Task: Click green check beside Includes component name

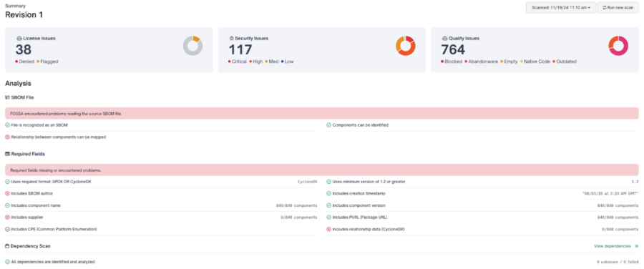Action: pos(7,205)
